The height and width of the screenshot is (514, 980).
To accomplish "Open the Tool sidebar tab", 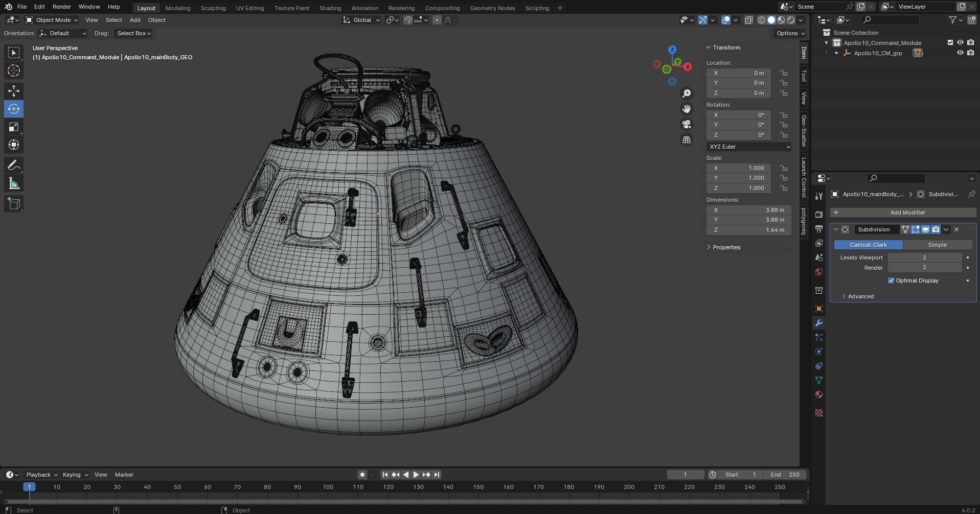I will tap(804, 76).
